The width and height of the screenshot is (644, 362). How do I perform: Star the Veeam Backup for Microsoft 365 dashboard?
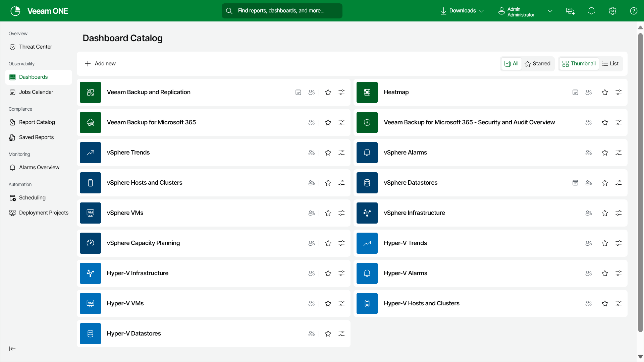tap(328, 122)
